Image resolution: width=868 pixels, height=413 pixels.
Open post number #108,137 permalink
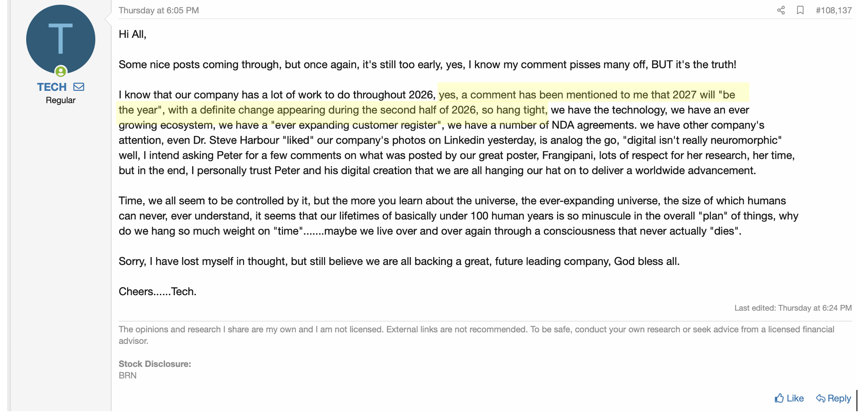tap(833, 10)
